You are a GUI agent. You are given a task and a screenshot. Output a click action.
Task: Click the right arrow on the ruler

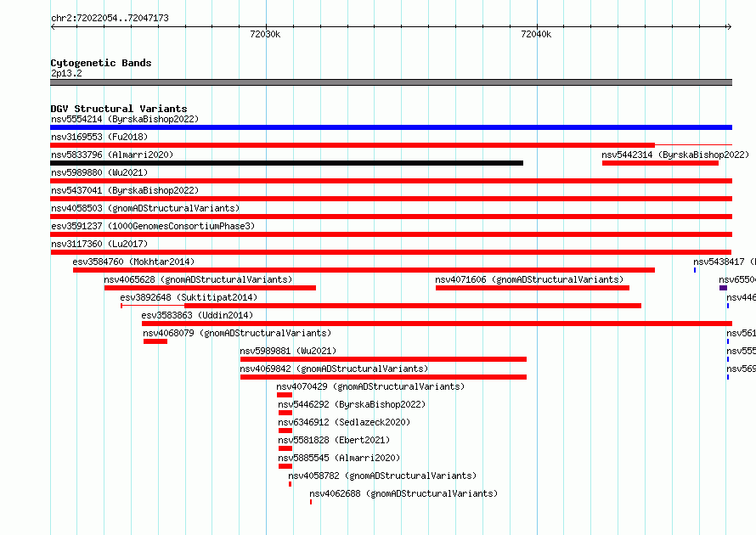tap(729, 27)
